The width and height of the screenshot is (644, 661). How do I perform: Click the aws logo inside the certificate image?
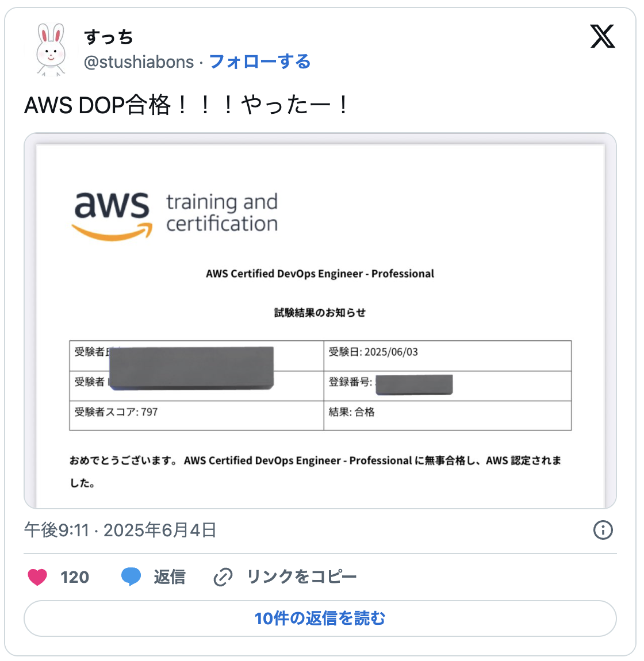click(x=110, y=213)
